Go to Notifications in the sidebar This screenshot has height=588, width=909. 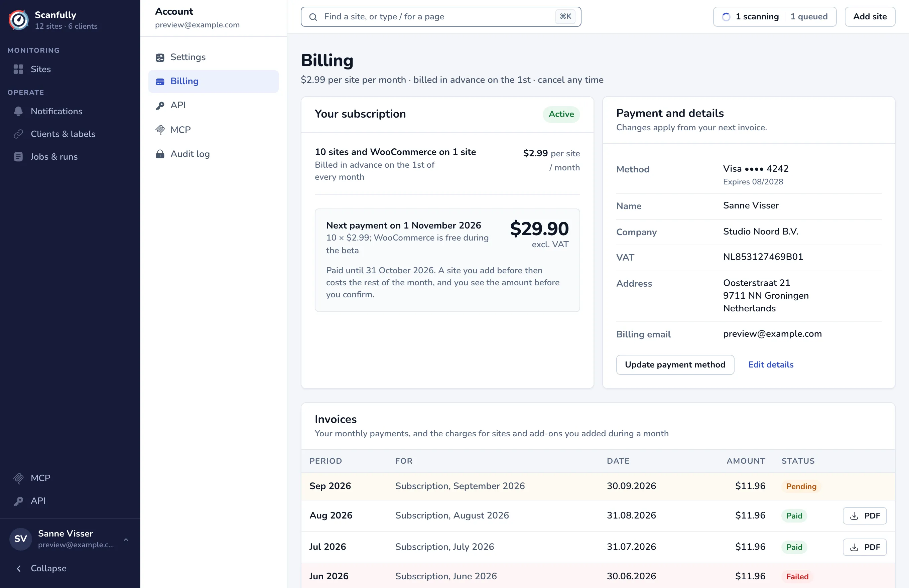tap(70, 111)
